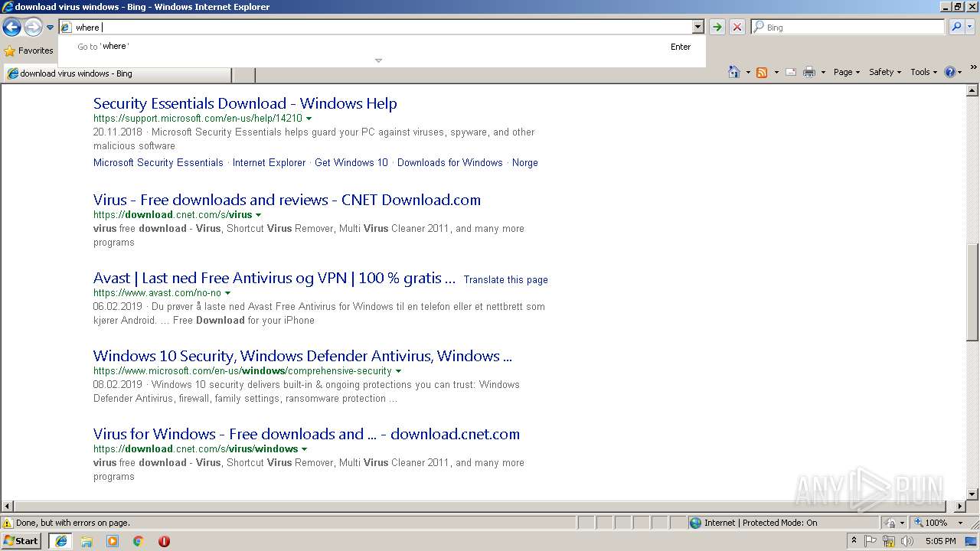This screenshot has height=551, width=980.
Task: Open the 'Internet Explorer' sublink
Action: click(x=269, y=162)
